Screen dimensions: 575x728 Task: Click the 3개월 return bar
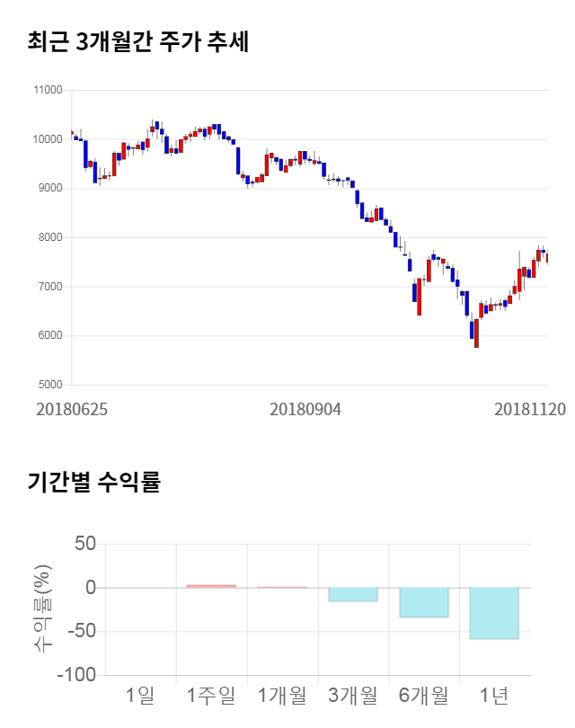click(x=352, y=594)
